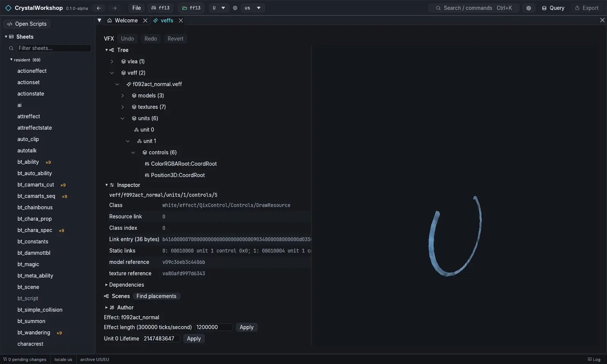Go back with the left arrow button
The height and width of the screenshot is (364, 607).
pyautogui.click(x=99, y=8)
